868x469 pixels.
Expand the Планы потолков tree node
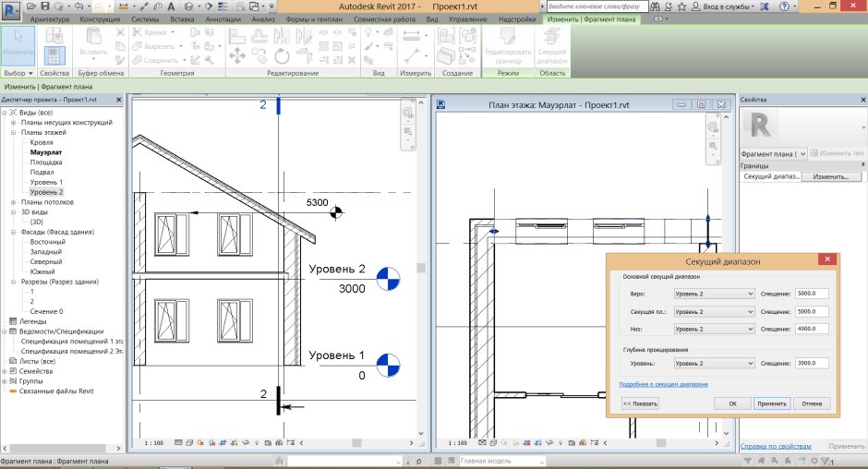point(13,202)
